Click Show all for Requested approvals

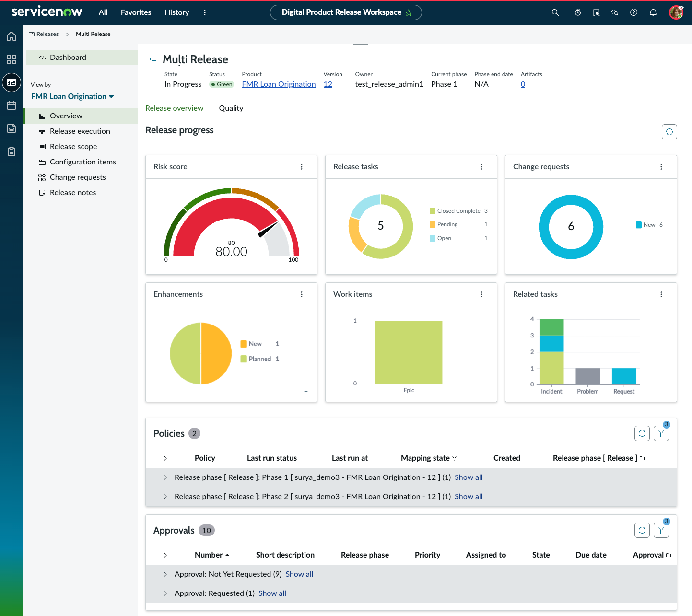[272, 593]
